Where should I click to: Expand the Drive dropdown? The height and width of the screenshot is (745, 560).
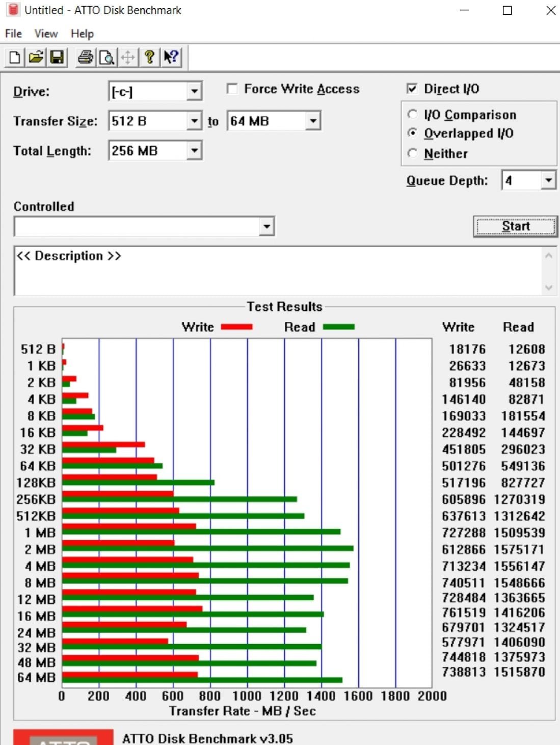194,92
